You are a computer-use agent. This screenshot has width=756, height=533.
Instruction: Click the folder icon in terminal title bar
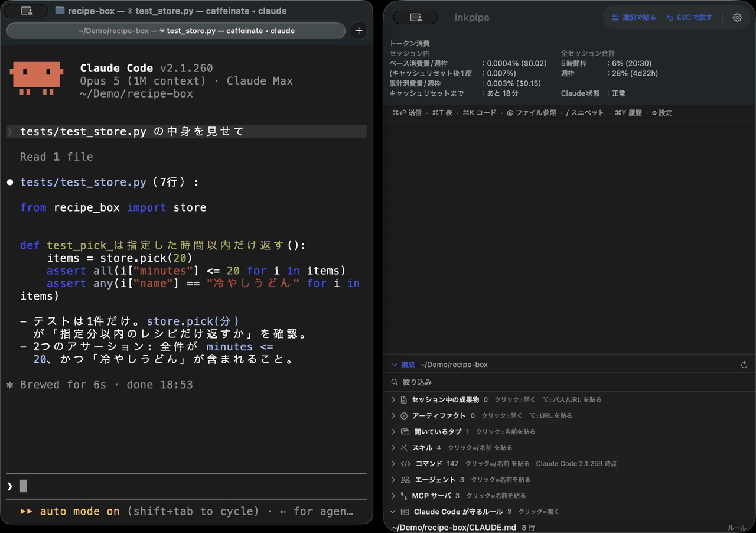click(x=60, y=11)
